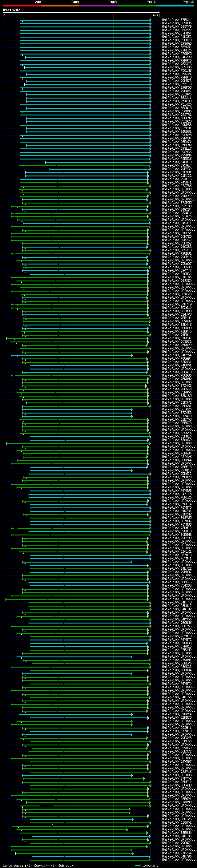197x868 pixels.
Task: Select the UniRef100_Q24JV3 label
Action: click(x=177, y=315)
